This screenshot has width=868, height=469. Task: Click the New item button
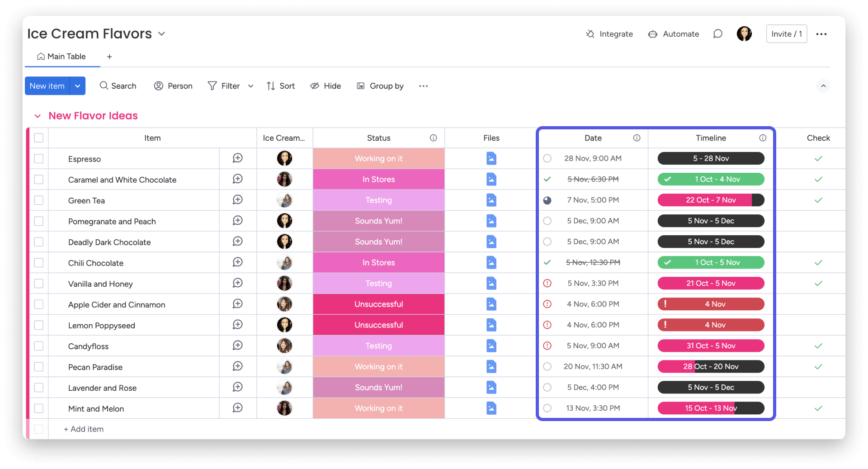tap(47, 86)
